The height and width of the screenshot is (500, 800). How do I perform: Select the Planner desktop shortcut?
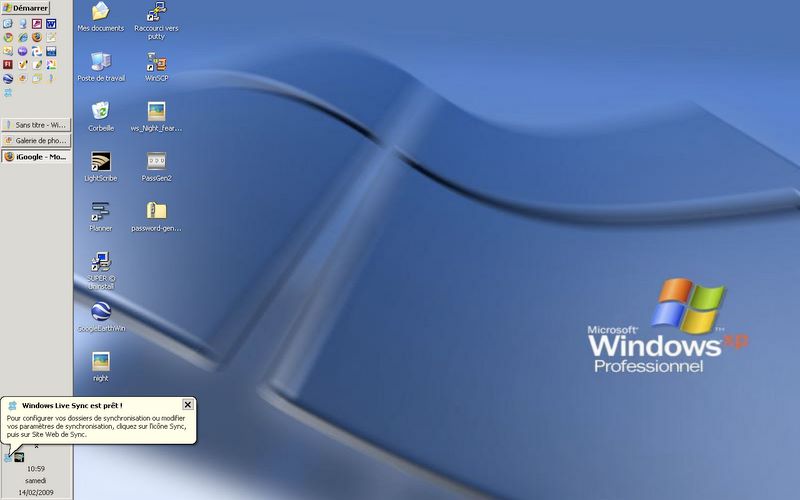coord(101,217)
